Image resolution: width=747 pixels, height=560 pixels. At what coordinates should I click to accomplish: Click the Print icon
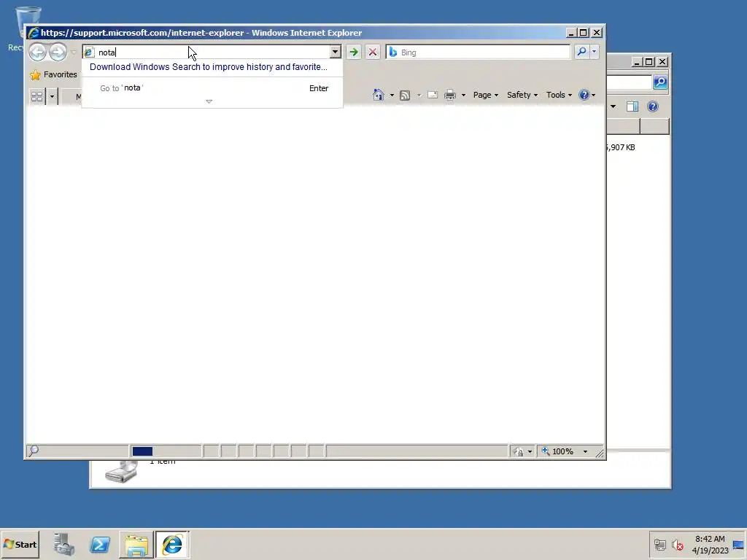click(449, 96)
